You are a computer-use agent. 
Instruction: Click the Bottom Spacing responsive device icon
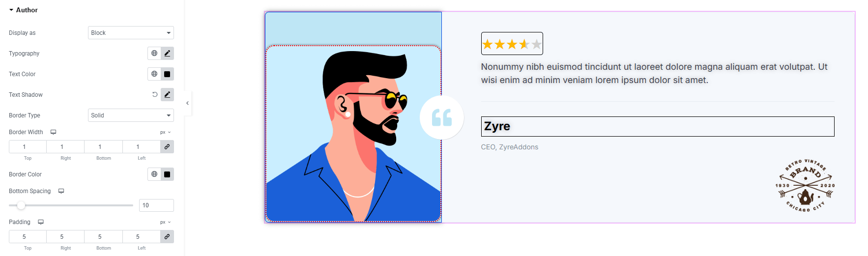61,191
